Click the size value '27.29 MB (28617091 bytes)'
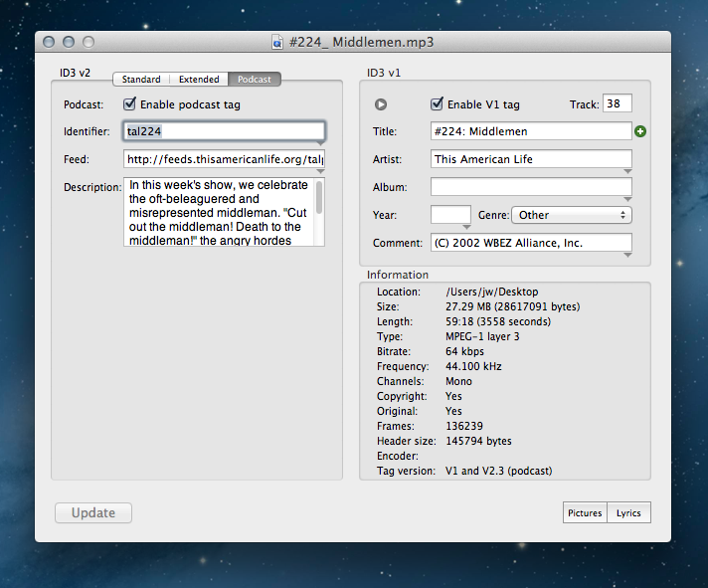 [x=512, y=306]
